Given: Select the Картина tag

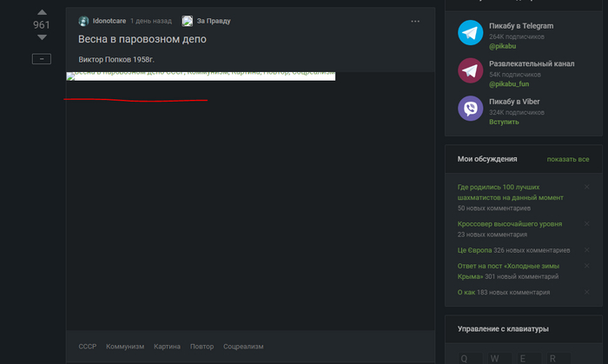Looking at the screenshot, I should tap(167, 347).
